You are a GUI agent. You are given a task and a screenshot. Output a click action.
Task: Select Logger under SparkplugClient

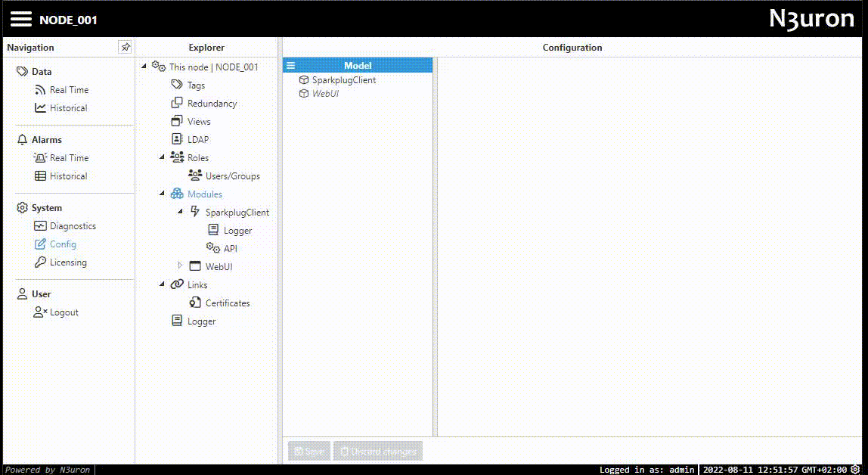point(238,230)
